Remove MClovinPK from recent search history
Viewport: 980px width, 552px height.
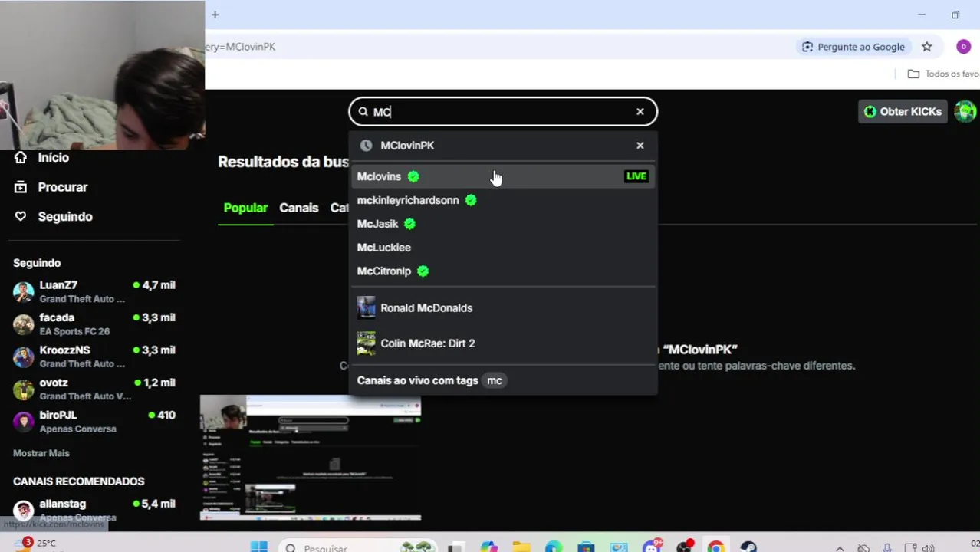pos(640,146)
